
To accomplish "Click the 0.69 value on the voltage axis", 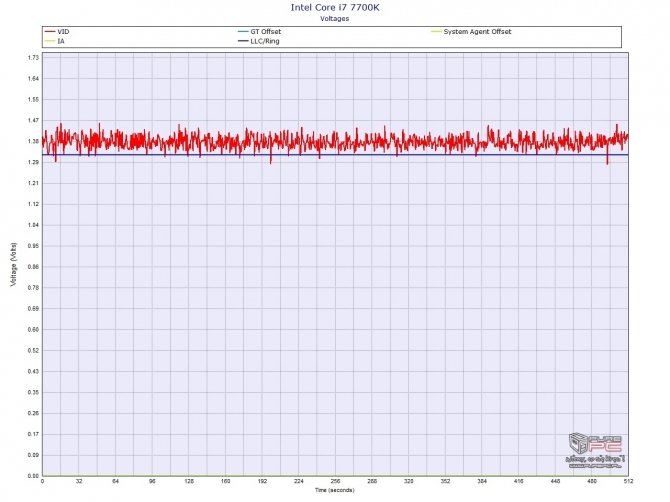I will point(32,309).
